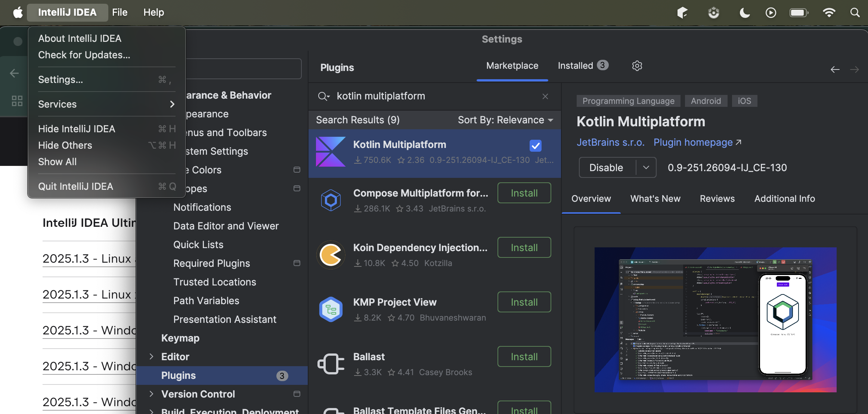Select Keymap in the settings tree
The image size is (868, 414).
180,338
